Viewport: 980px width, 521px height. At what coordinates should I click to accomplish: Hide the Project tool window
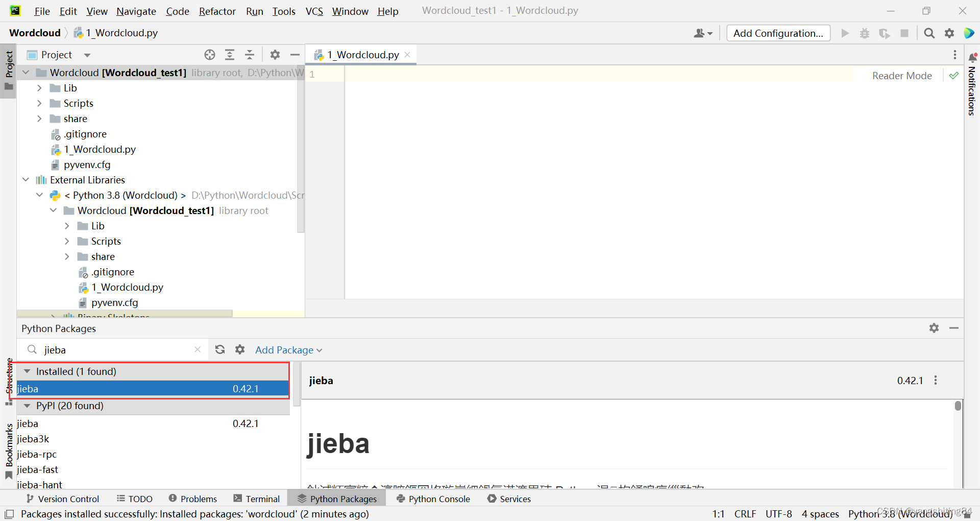coord(295,55)
